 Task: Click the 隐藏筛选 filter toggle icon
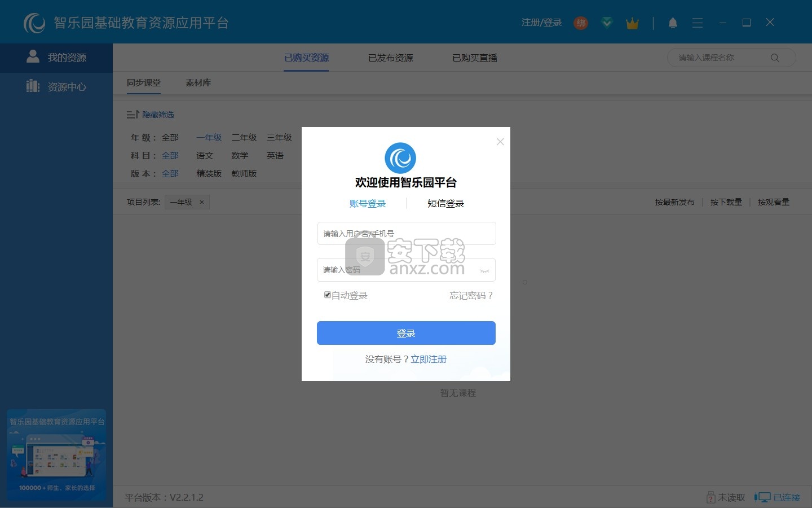coord(133,115)
